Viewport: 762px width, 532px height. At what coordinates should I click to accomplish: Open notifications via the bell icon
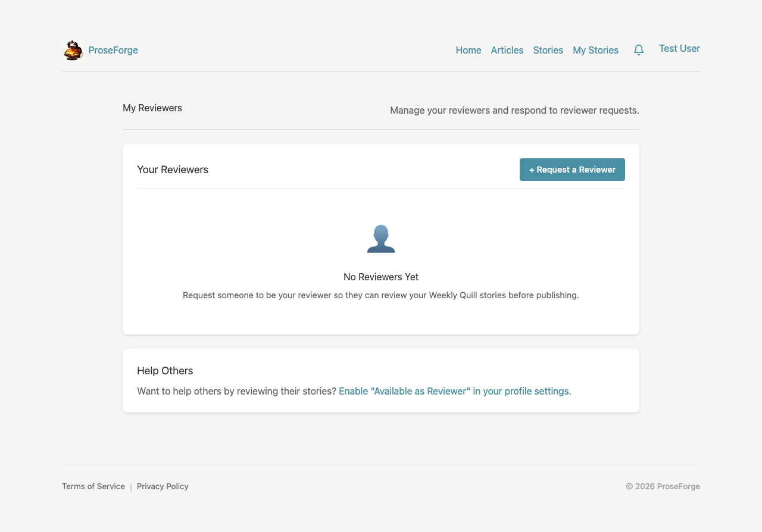point(639,50)
